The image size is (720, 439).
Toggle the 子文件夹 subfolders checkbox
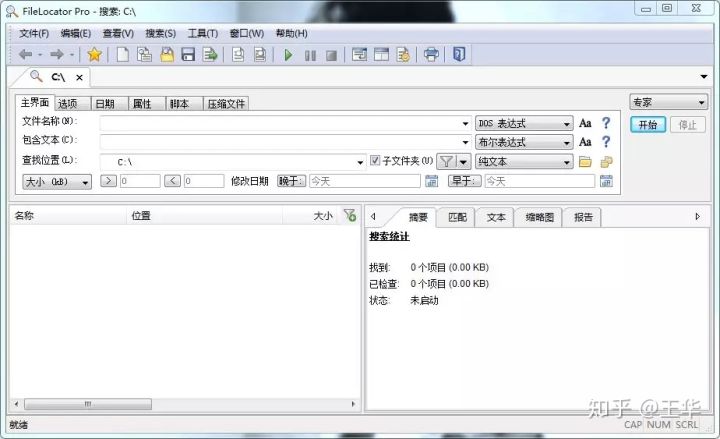point(376,161)
